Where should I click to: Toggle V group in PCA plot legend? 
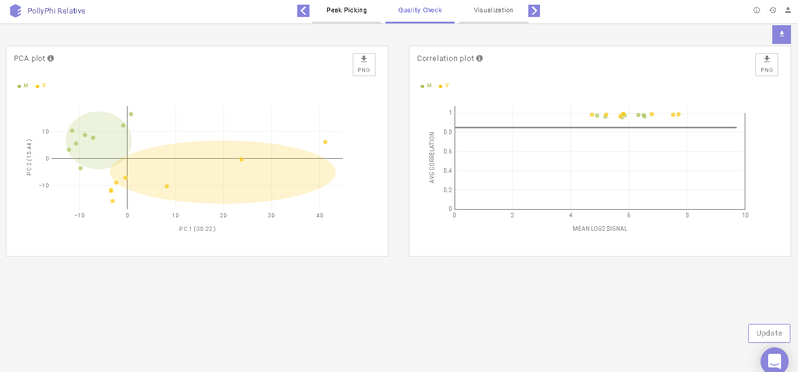pyautogui.click(x=41, y=86)
